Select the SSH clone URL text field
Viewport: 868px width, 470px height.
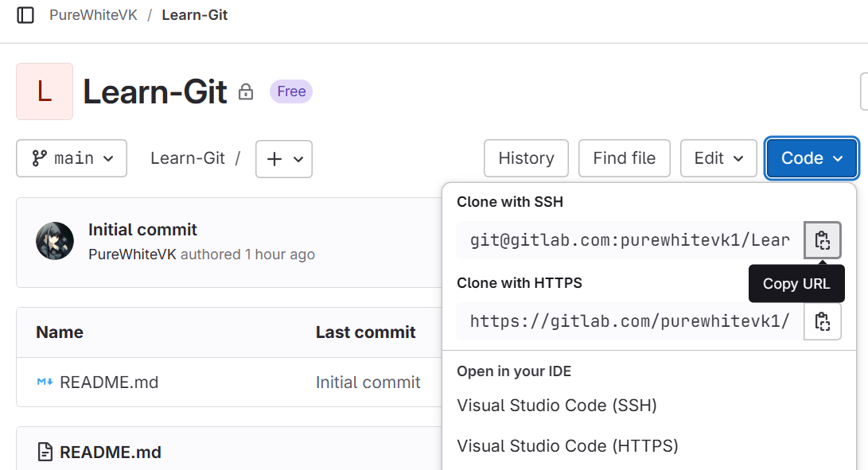(x=629, y=240)
